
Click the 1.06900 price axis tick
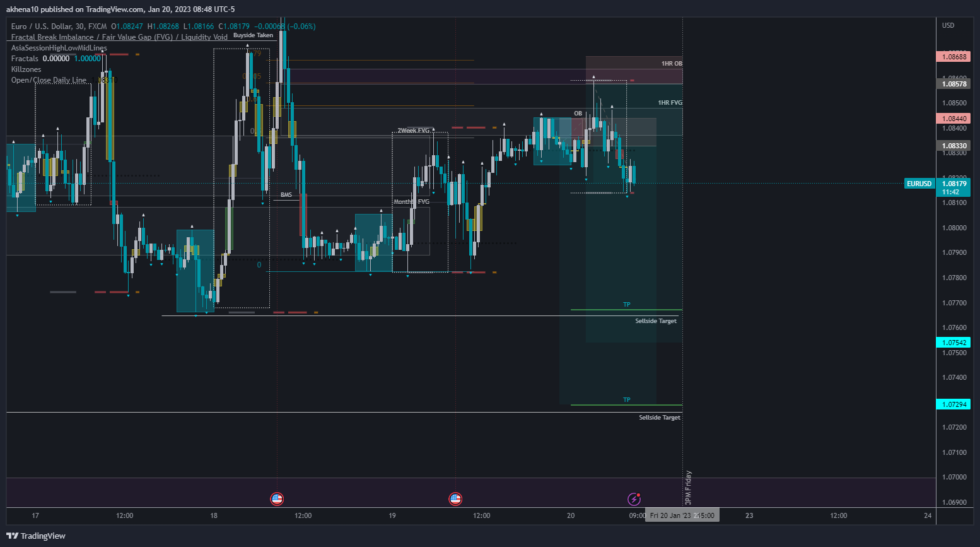click(x=954, y=502)
